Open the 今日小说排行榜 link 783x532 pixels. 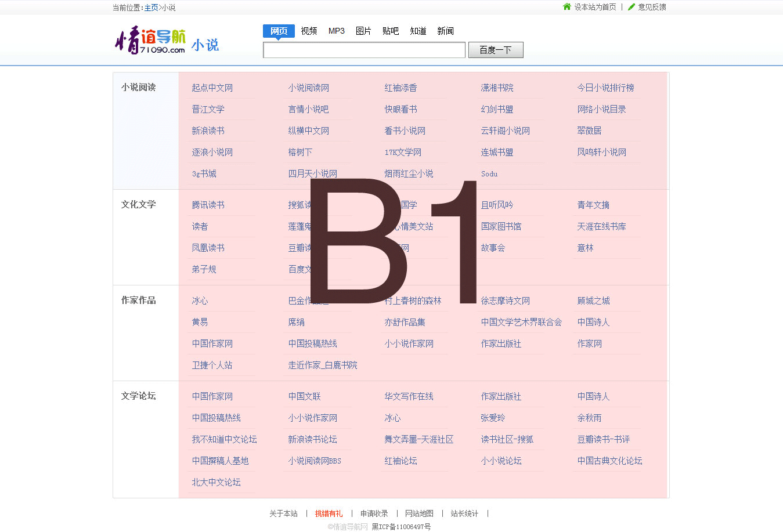coord(606,88)
